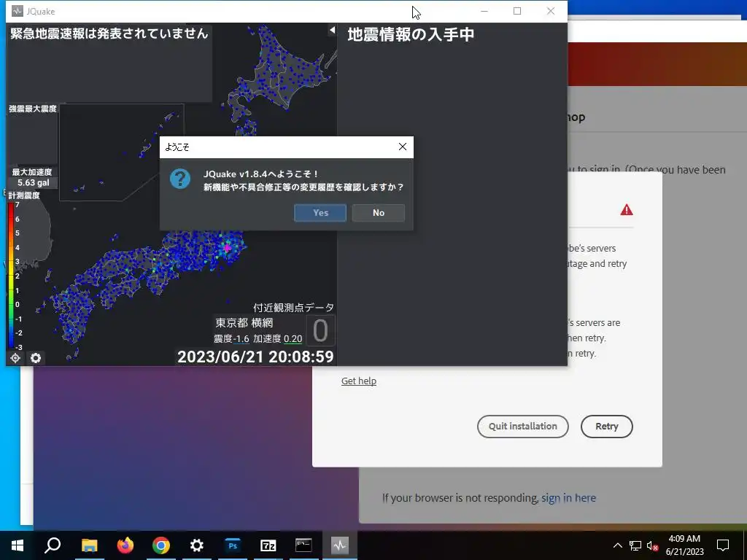747x560 pixels.
Task: Open Windows taskbar search
Action: click(x=53, y=545)
